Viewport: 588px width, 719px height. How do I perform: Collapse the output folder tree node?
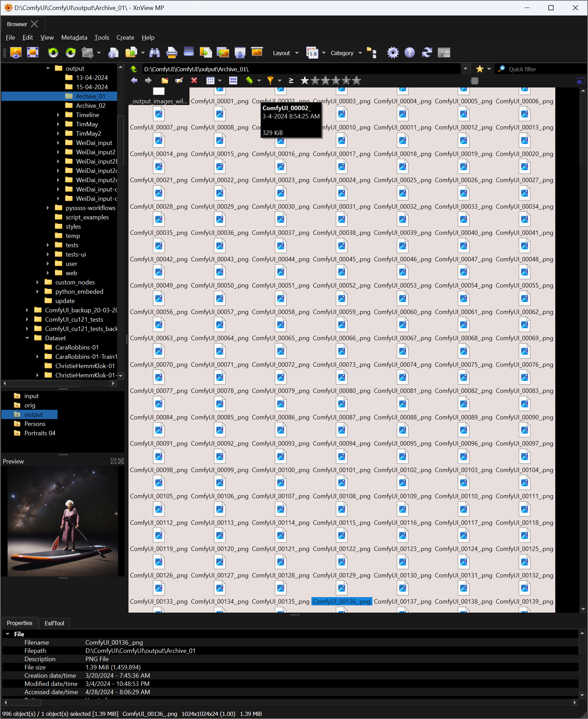coord(48,69)
